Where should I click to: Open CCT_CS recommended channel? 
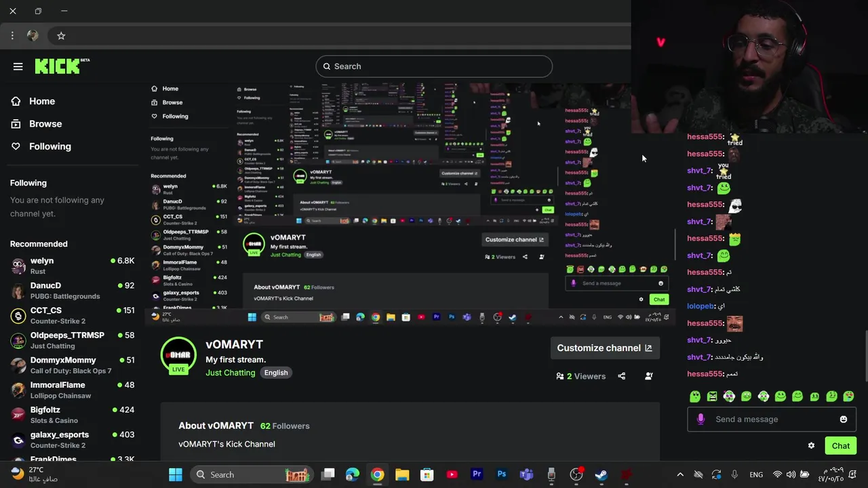73,316
